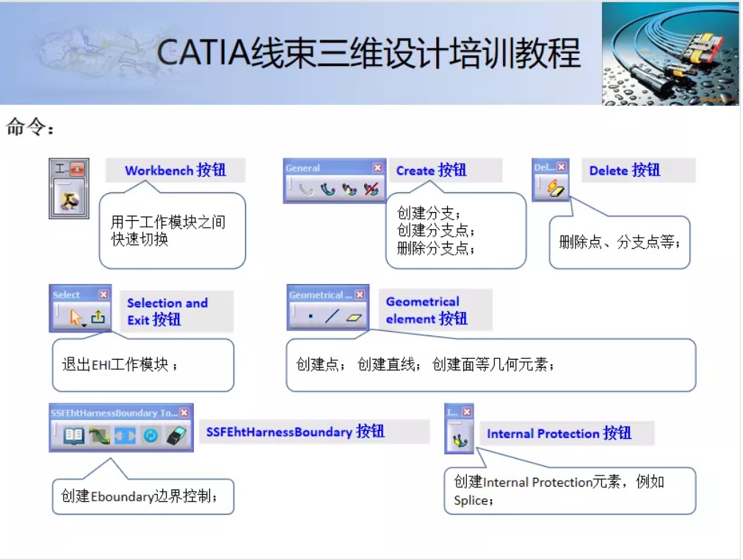Image resolution: width=743 pixels, height=560 pixels.
Task: Select the Internal Protection splice tool icon
Action: 460,440
